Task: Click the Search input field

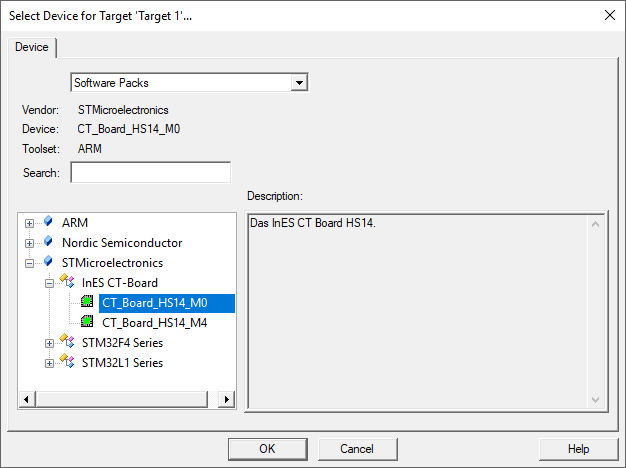Action: tap(150, 172)
